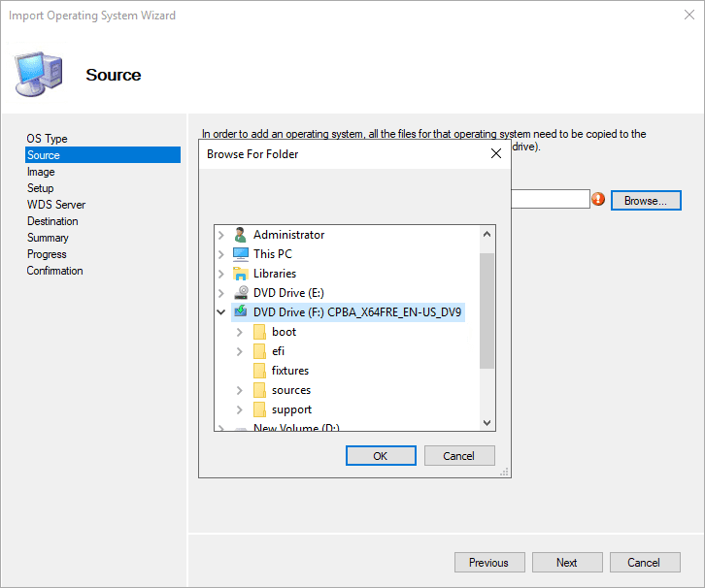Screen dimensions: 705x588
Task: Click the efi folder icon
Action: coord(259,351)
